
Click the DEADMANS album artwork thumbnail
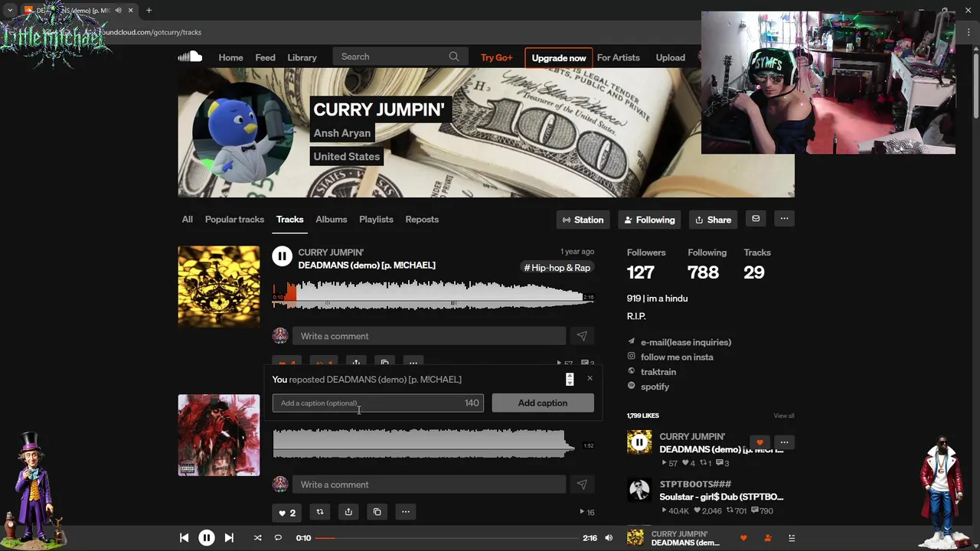point(219,286)
